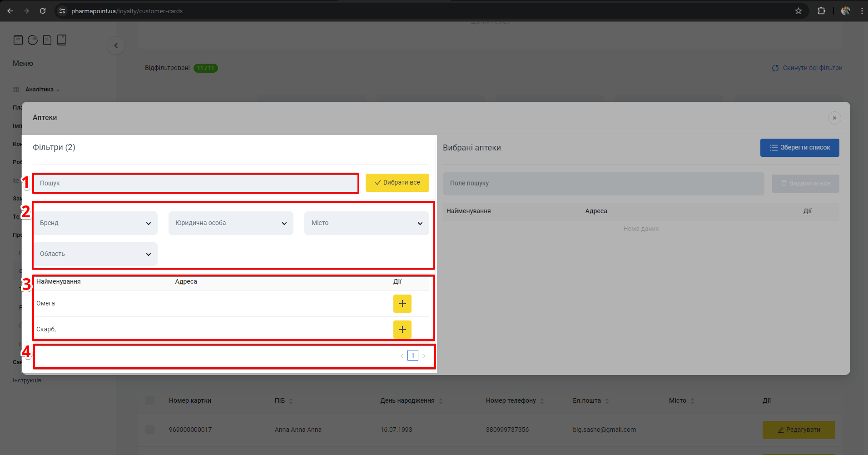This screenshot has height=455, width=868.
Task: Bookmark page with the star icon
Action: click(x=799, y=11)
